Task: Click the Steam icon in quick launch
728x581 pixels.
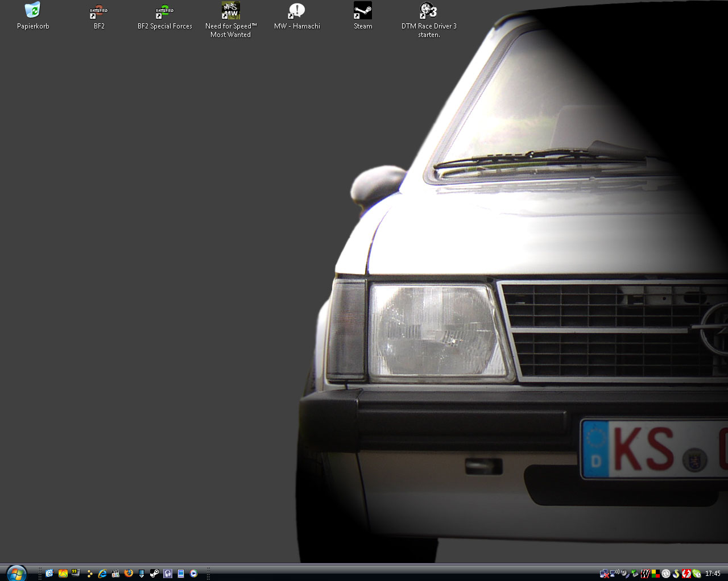Action: click(154, 574)
